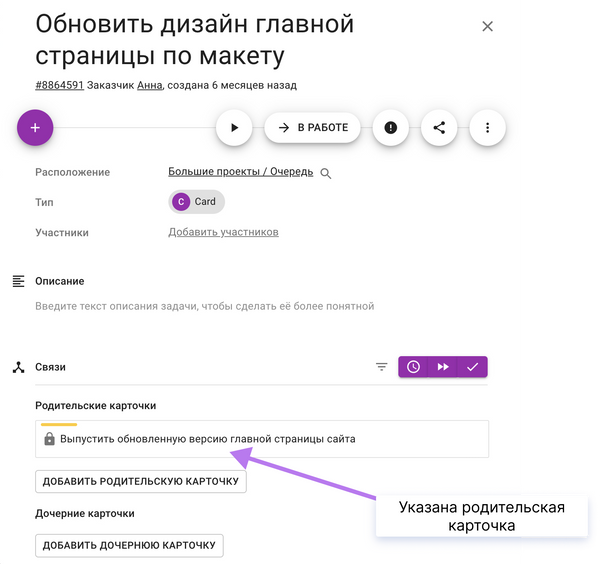This screenshot has height=564, width=600.
Task: Toggle the fast-forward in-progress filter
Action: (x=443, y=367)
